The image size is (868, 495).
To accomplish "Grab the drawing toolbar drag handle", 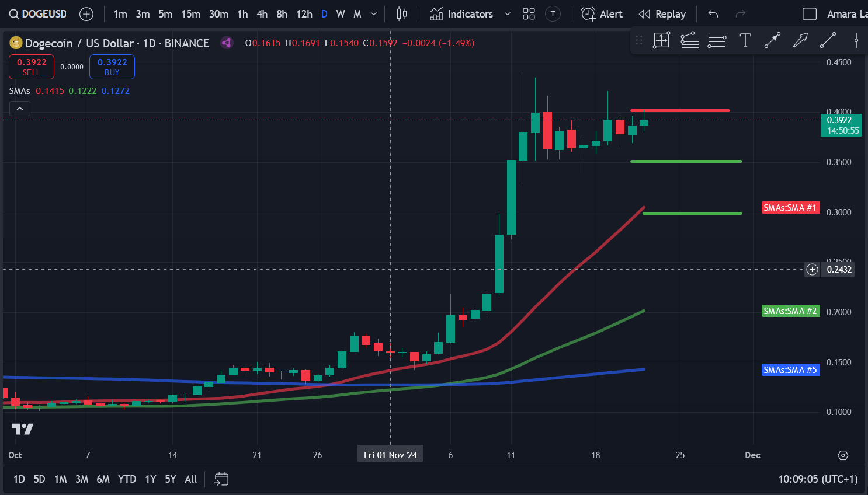I will tap(639, 40).
